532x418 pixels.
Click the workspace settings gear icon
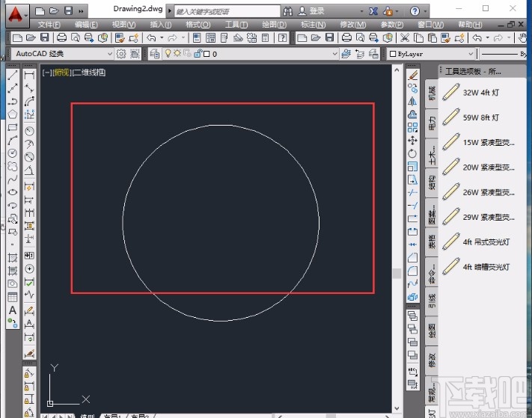pos(121,54)
